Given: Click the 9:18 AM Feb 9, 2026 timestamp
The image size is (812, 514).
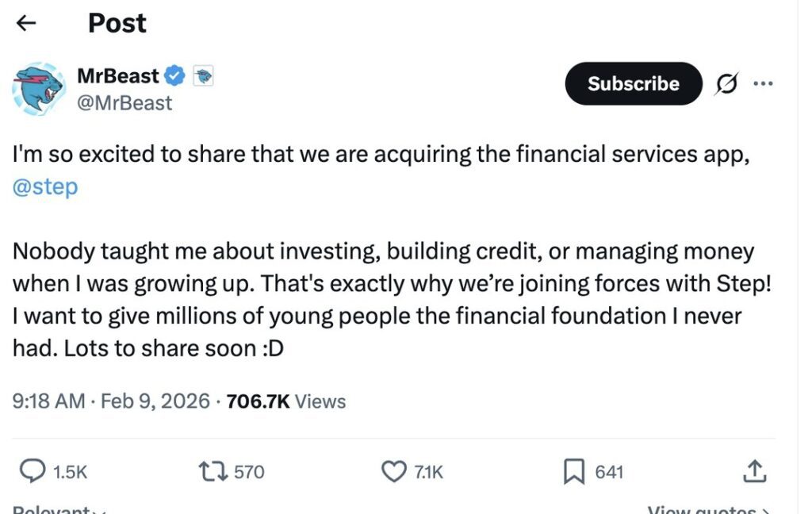Looking at the screenshot, I should point(111,401).
